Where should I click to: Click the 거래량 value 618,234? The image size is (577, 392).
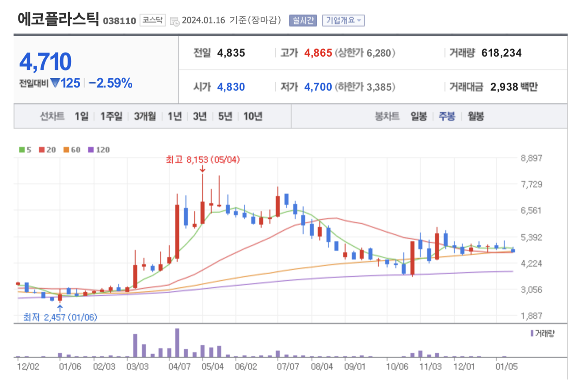tap(501, 53)
